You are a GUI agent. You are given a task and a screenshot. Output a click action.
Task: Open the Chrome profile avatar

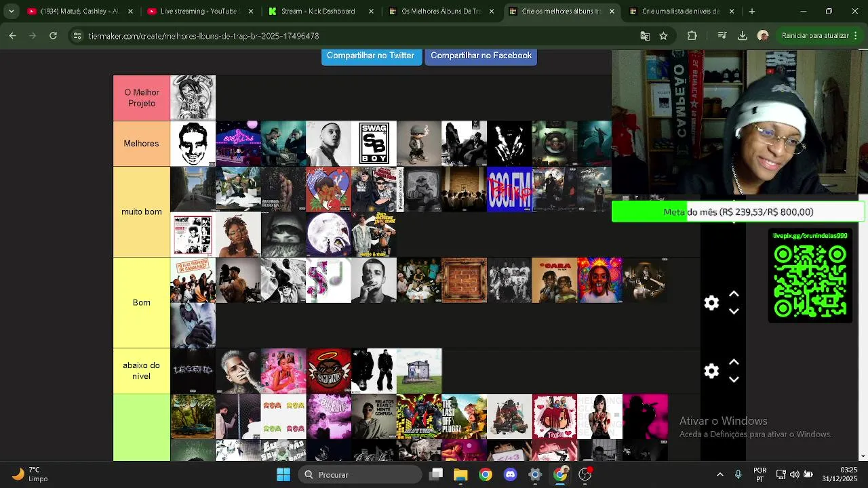pyautogui.click(x=763, y=36)
